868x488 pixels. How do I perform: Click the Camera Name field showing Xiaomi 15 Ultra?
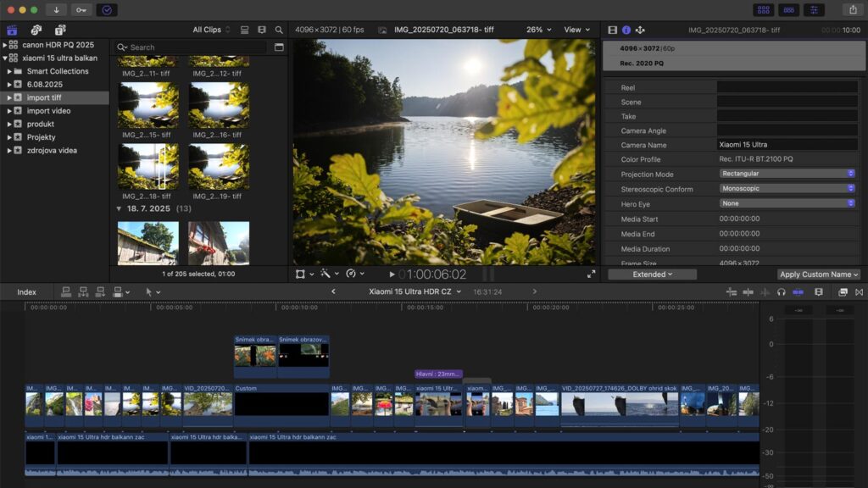[x=787, y=144]
